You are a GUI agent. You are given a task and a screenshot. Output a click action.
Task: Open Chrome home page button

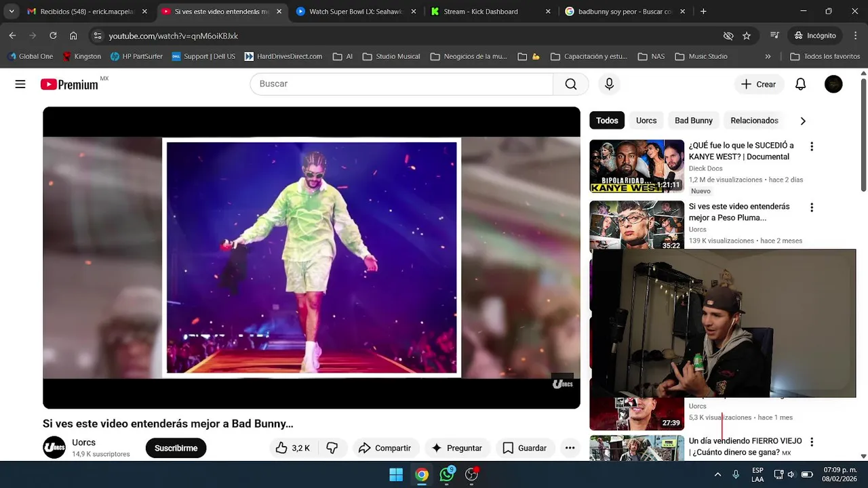point(73,35)
